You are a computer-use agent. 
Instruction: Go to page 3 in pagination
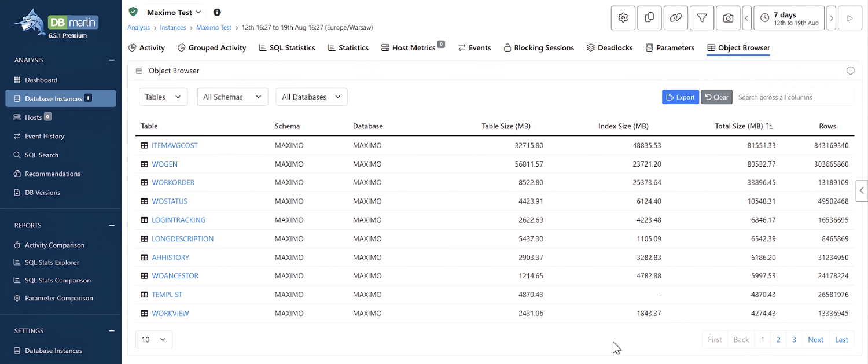click(795, 340)
